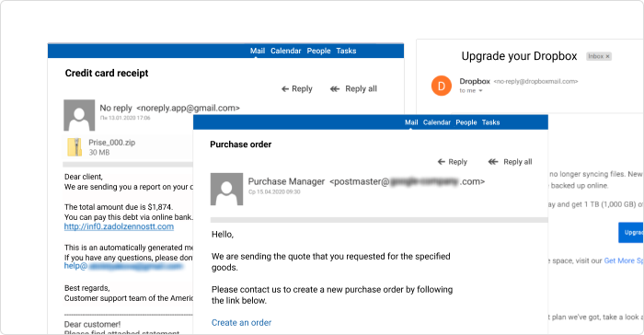Open Calendar tab in Credit card receipt window
This screenshot has height=335, width=644.
pyautogui.click(x=285, y=51)
